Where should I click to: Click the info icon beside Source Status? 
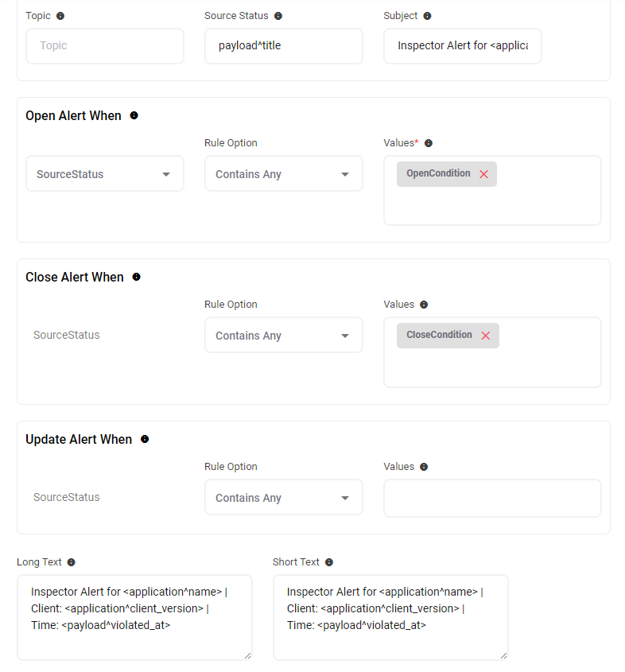click(x=278, y=16)
